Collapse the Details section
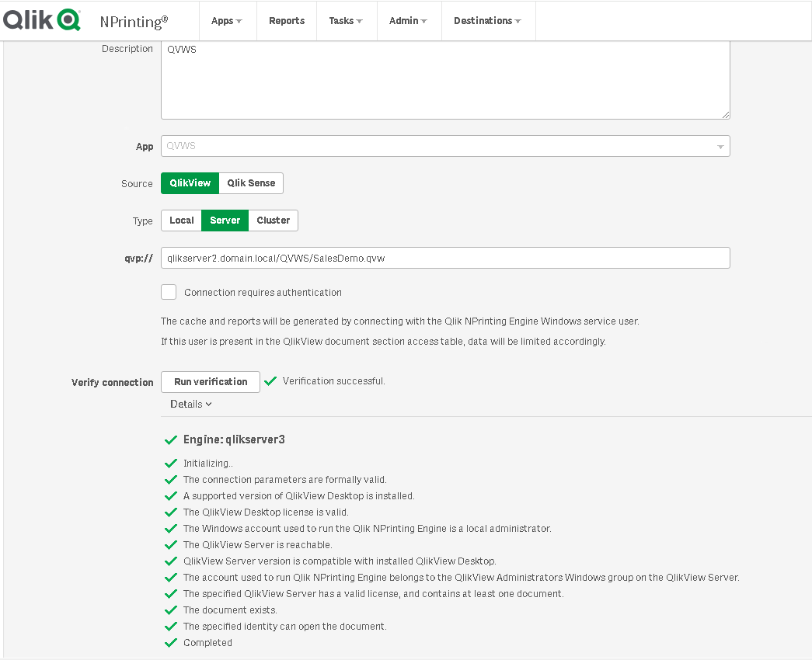The image size is (812, 660). (190, 405)
